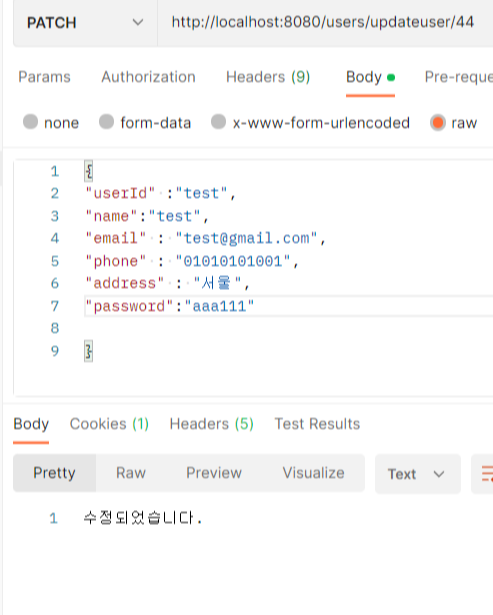Click the closing brace on line 9
This screenshot has height=615, width=493.
click(x=89, y=351)
